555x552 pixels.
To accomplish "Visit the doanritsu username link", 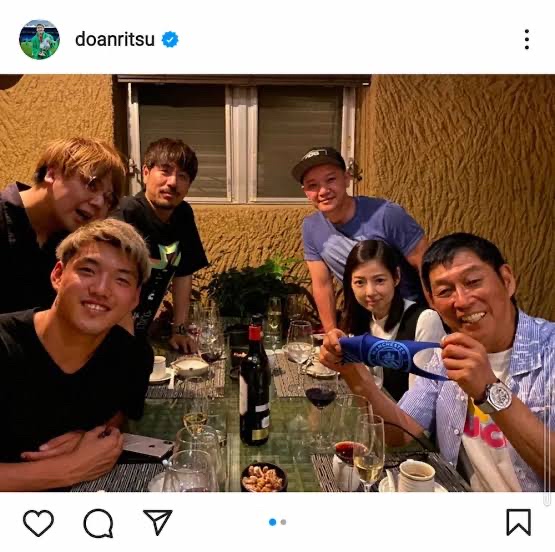I will click(x=115, y=39).
